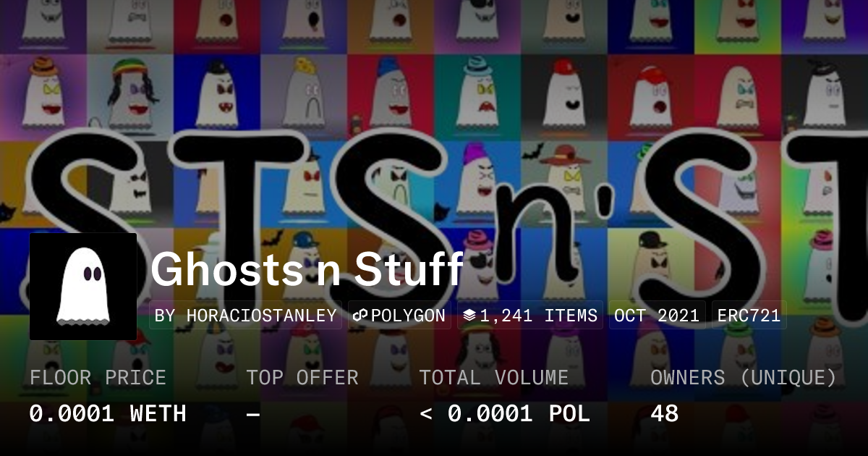Click the Polygon chain link icon
The width and height of the screenshot is (868, 456).
click(360, 316)
